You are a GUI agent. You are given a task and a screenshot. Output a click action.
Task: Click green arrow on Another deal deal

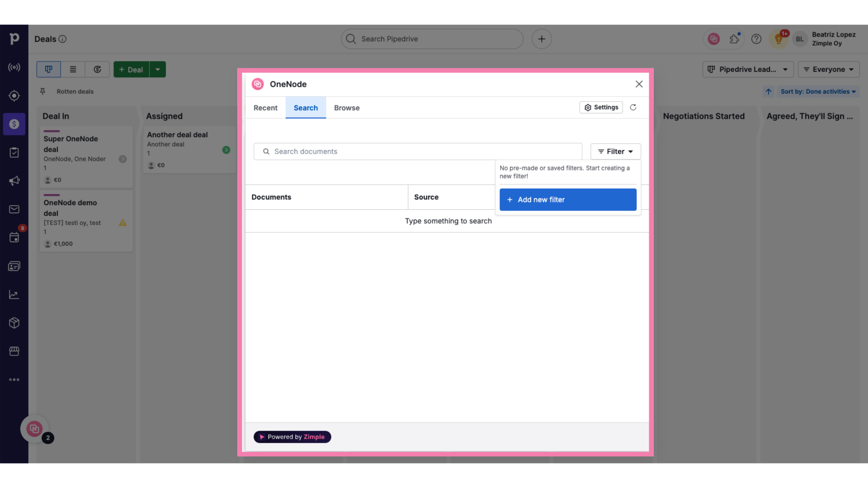click(226, 150)
